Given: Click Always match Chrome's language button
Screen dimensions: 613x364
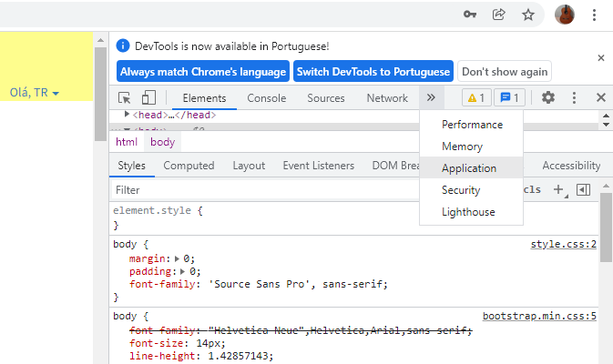Looking at the screenshot, I should 203,72.
